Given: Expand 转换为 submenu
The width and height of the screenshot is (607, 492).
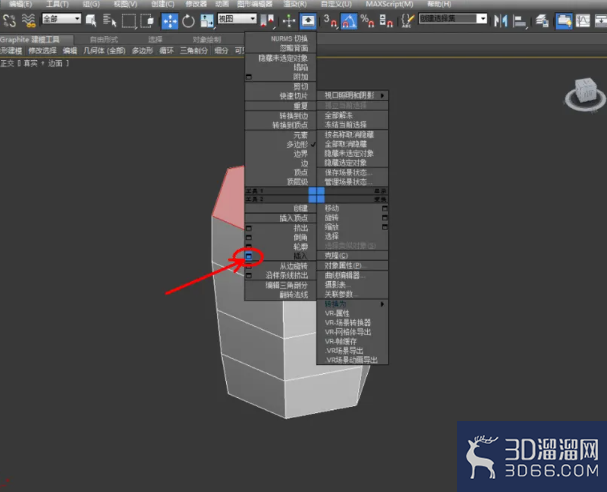Looking at the screenshot, I should 352,304.
